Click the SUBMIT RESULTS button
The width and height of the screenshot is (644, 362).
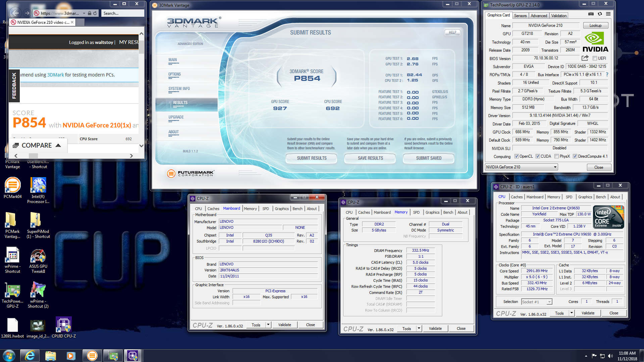pyautogui.click(x=311, y=158)
